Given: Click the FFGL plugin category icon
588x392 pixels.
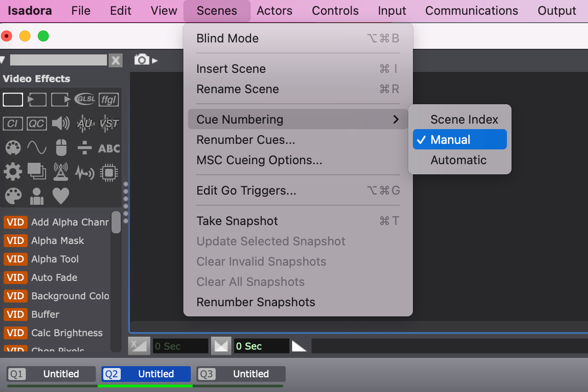Looking at the screenshot, I should point(109,99).
